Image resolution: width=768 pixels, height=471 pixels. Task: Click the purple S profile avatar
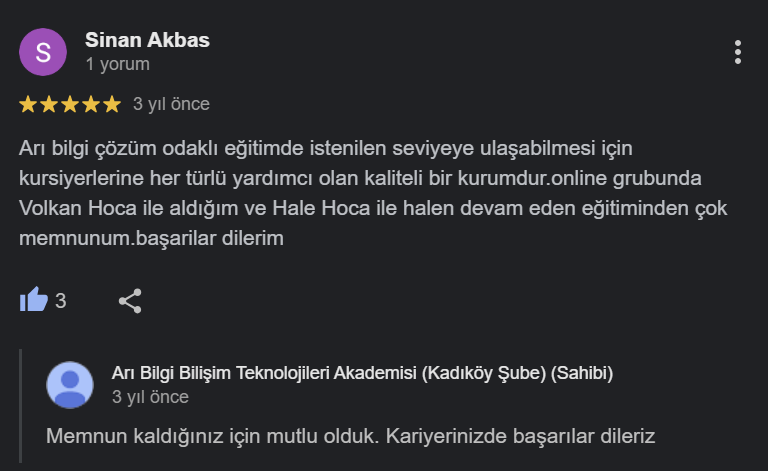43,52
